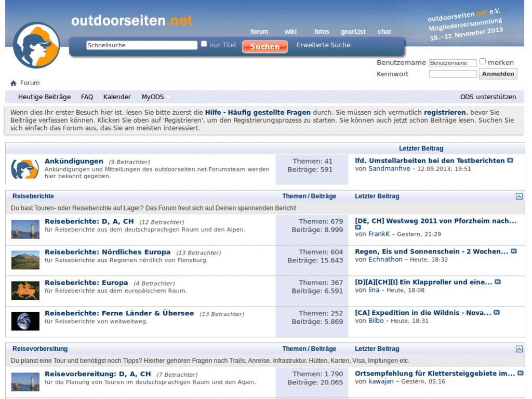Open 'Ortsempfehlung für Klettersteiggebiete' last post
The height and width of the screenshot is (399, 532).
pyautogui.click(x=435, y=373)
